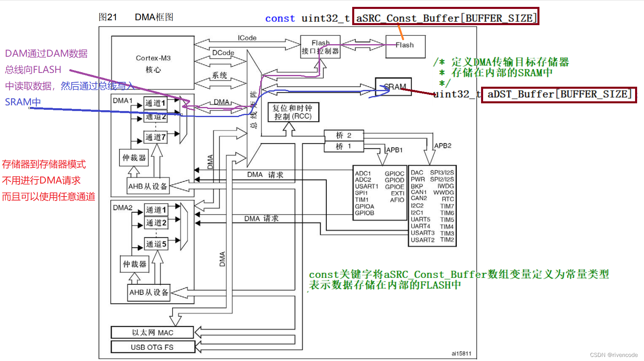Click the comment '定义DMA传输目标存储器'
Screen dimensions: 644x361
tap(510, 62)
